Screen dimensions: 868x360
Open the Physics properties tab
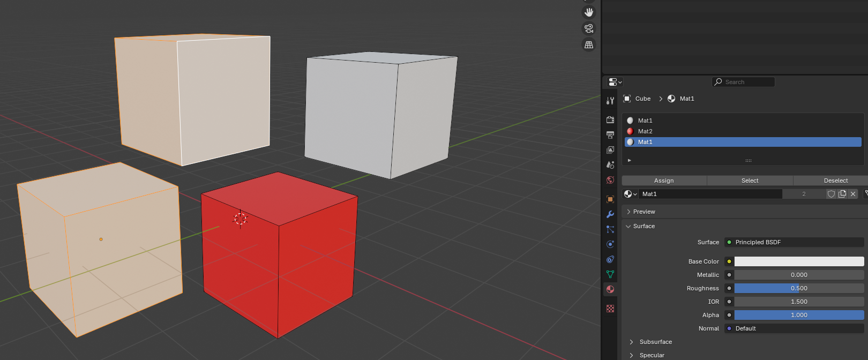point(610,244)
